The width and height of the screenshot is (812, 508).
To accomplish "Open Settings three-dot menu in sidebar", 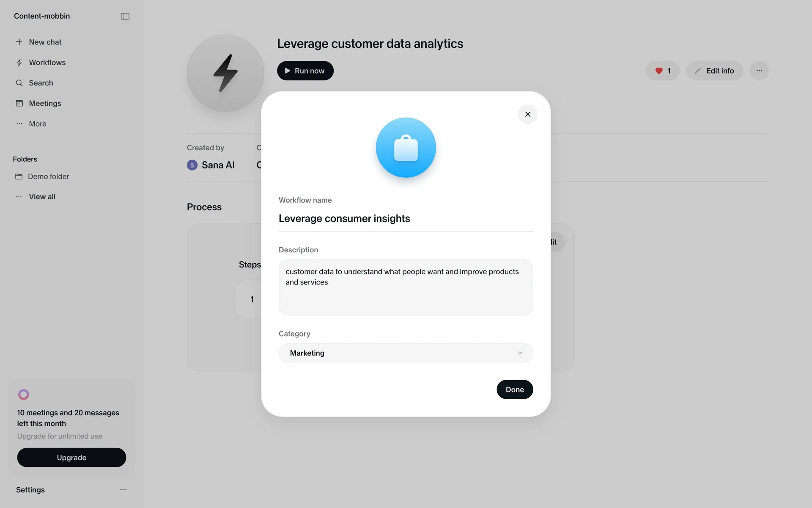I will tap(123, 490).
